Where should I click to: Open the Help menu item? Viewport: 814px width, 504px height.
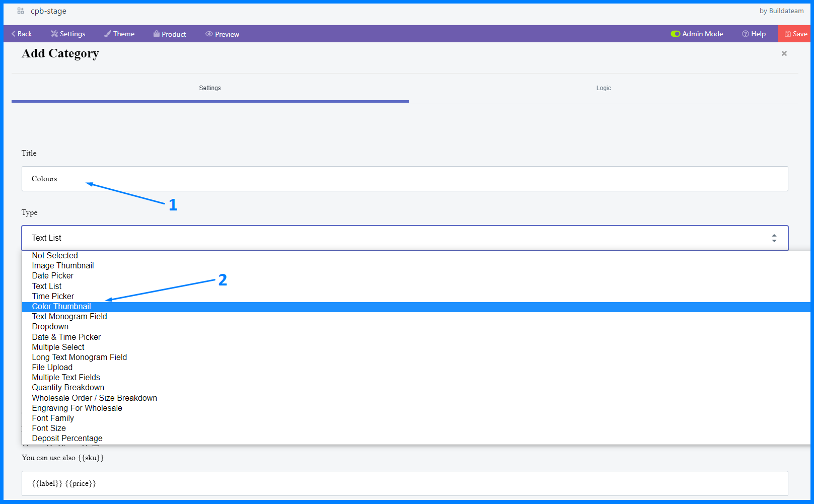[754, 34]
